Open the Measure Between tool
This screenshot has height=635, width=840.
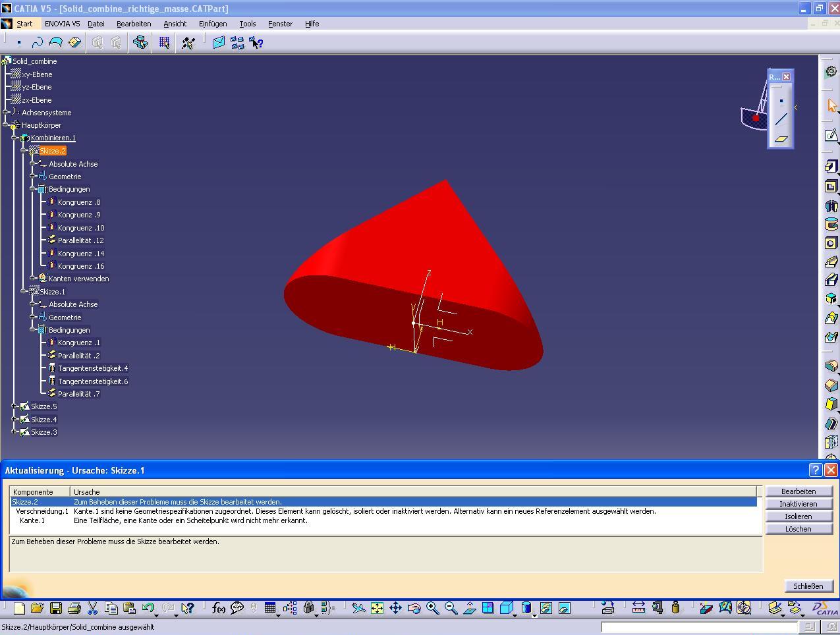[638, 608]
